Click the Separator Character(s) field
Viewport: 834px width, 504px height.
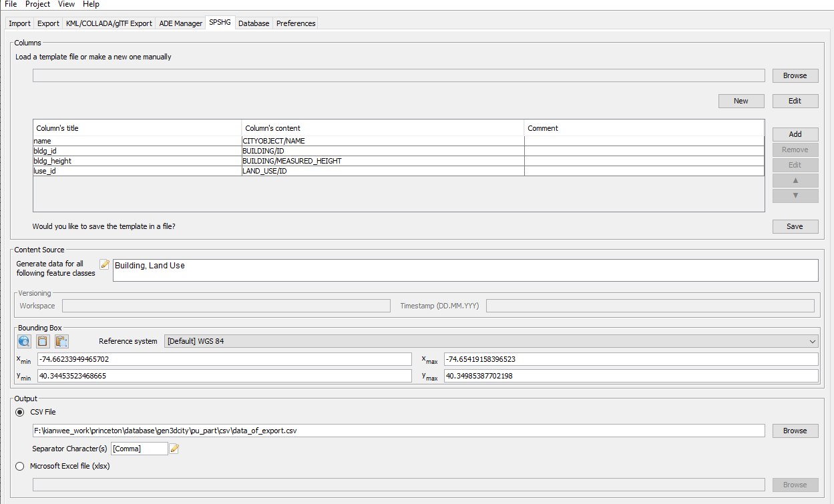pyautogui.click(x=140, y=449)
